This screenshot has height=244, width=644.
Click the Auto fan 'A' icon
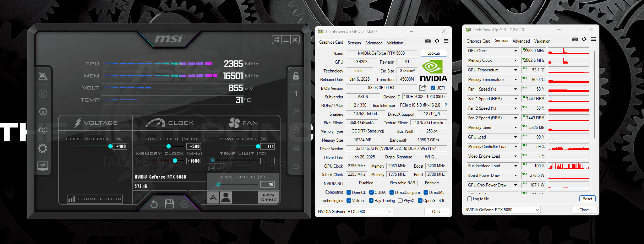coord(213,197)
